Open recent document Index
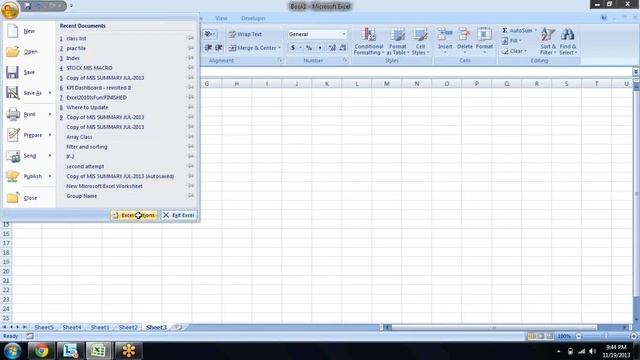640x360 pixels. click(73, 58)
